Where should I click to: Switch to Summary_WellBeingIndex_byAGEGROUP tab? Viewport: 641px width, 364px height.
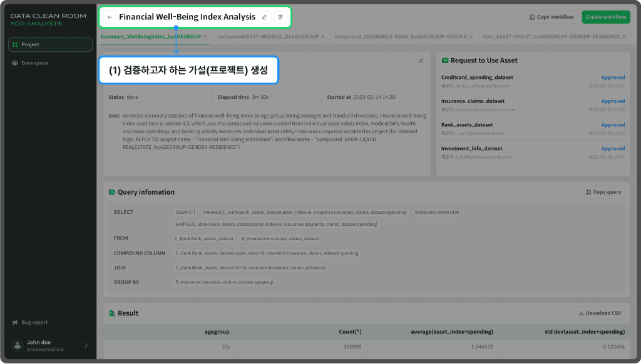(151, 37)
